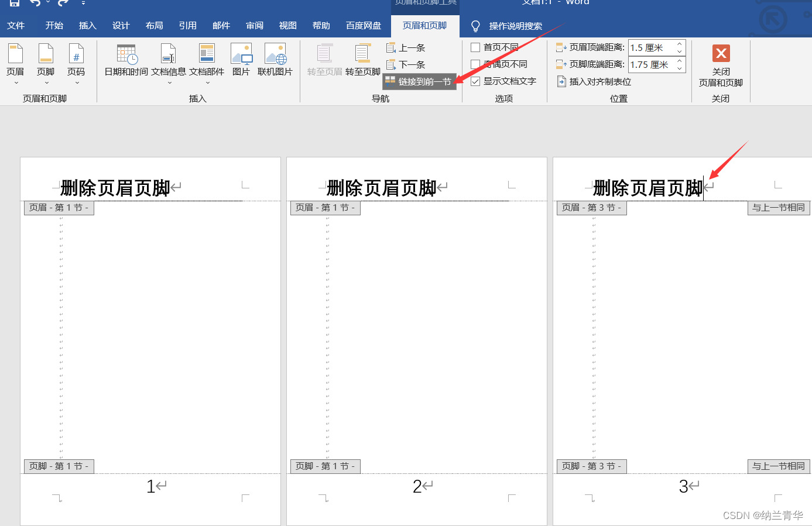This screenshot has width=812, height=526.
Task: Enable 首页不同 checkbox
Action: (x=475, y=47)
